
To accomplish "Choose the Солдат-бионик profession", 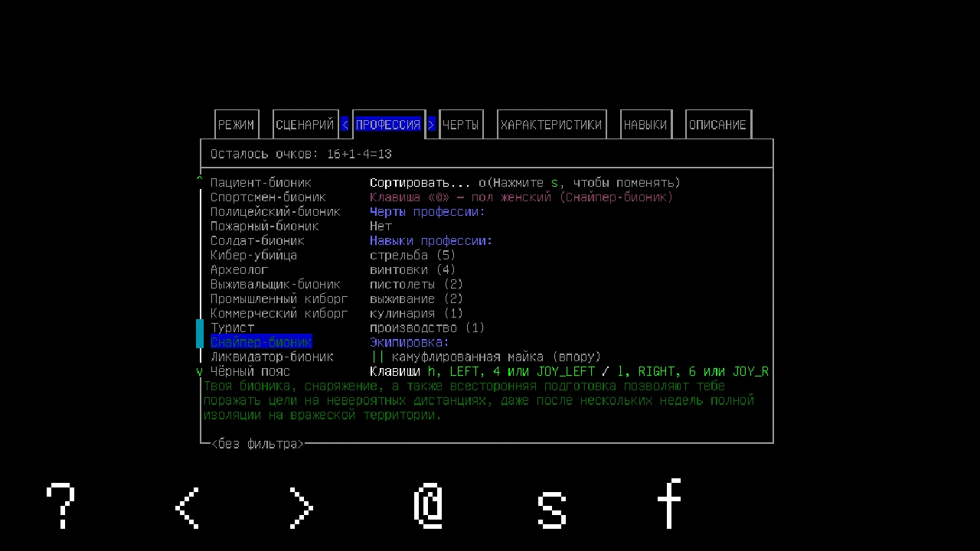I will (257, 241).
